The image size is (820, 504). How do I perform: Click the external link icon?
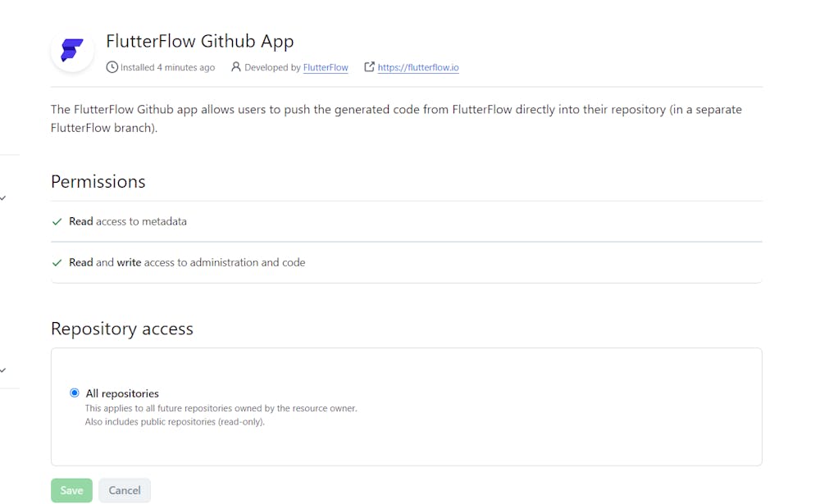coord(369,67)
